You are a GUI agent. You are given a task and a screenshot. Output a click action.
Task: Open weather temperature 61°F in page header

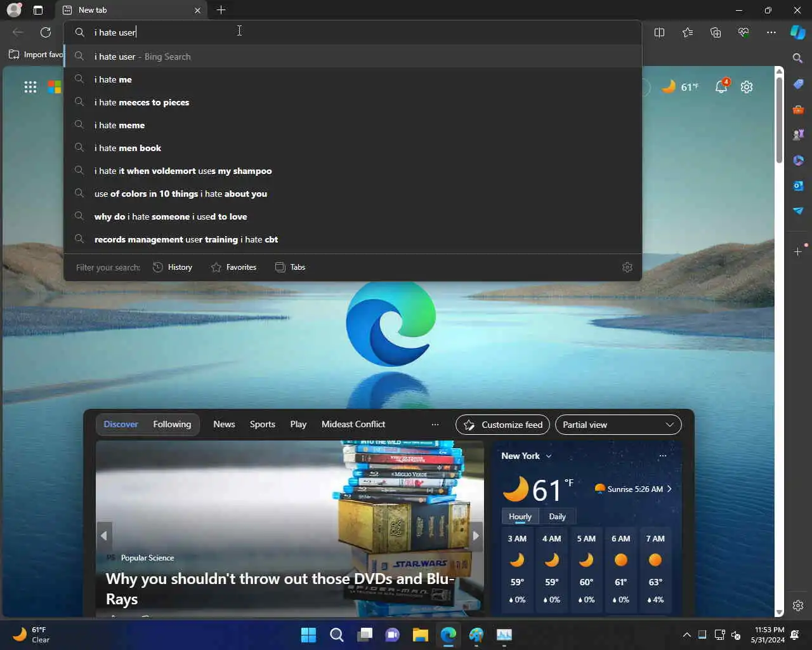pyautogui.click(x=680, y=87)
